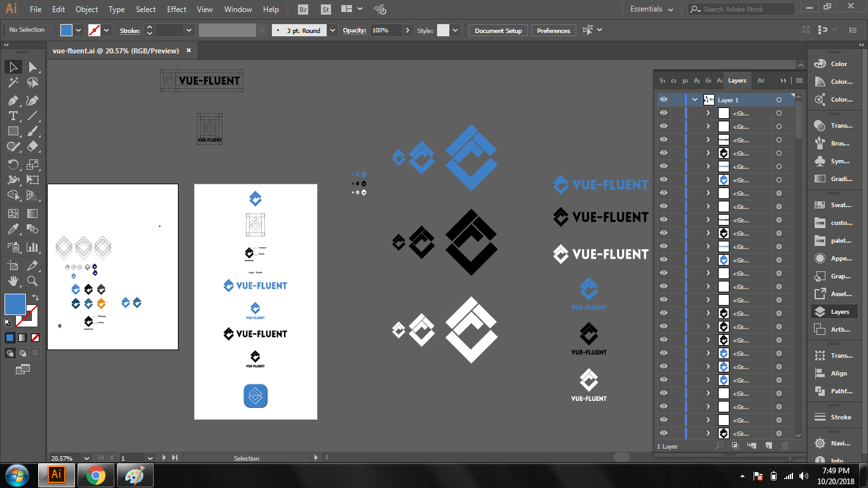
Task: Select the Mesh tool
Action: [13, 213]
